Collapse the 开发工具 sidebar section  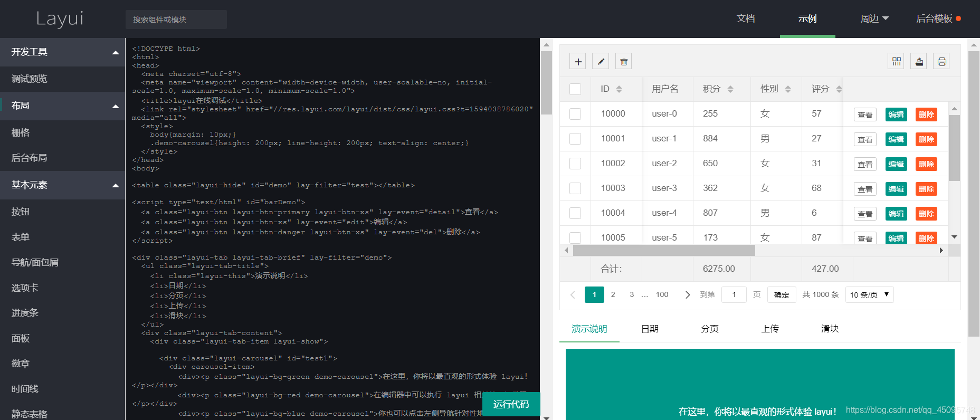[62, 52]
